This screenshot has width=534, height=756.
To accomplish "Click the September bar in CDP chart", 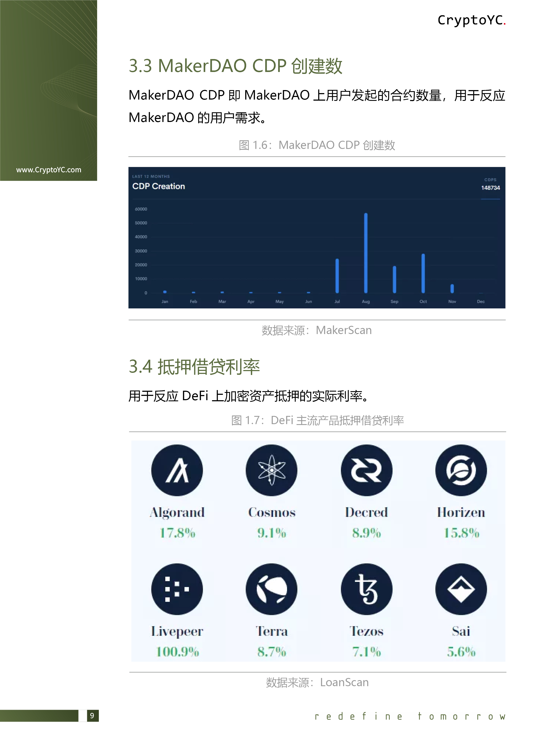I will pyautogui.click(x=394, y=279).
